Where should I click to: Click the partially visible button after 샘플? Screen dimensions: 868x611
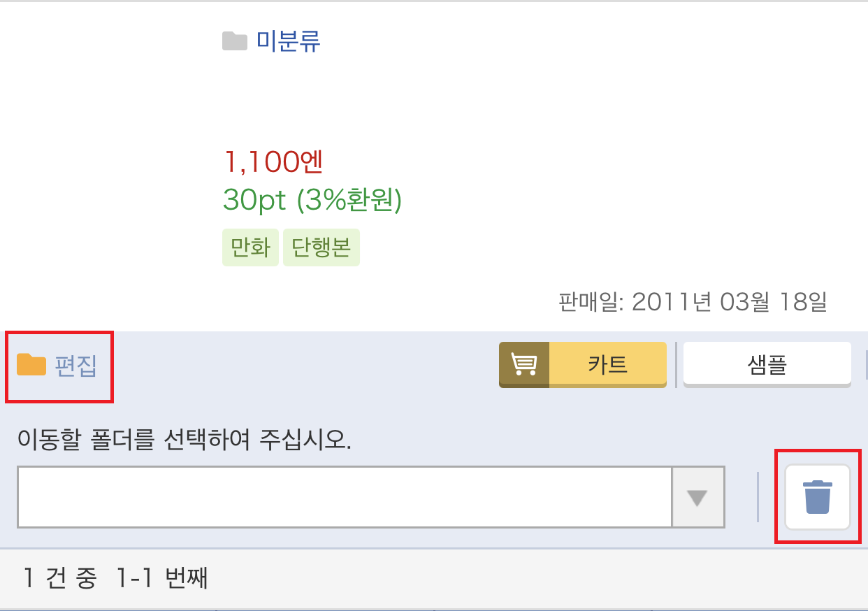[x=865, y=364]
